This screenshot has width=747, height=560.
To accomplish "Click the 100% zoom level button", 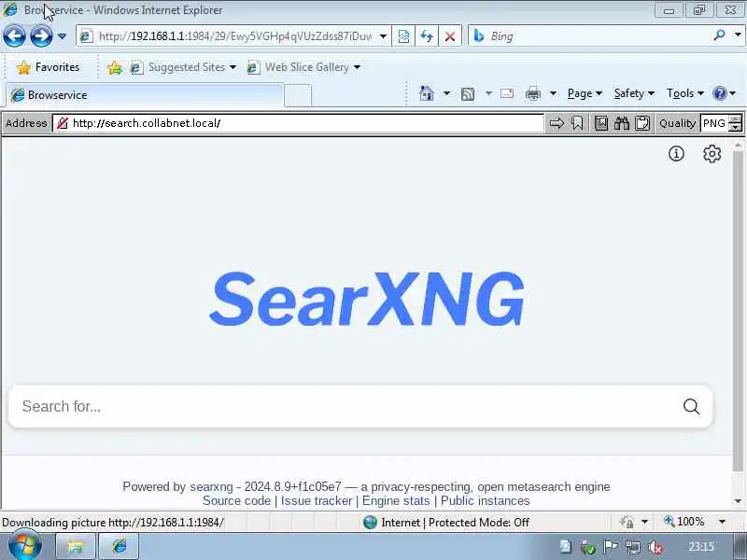I will (684, 522).
